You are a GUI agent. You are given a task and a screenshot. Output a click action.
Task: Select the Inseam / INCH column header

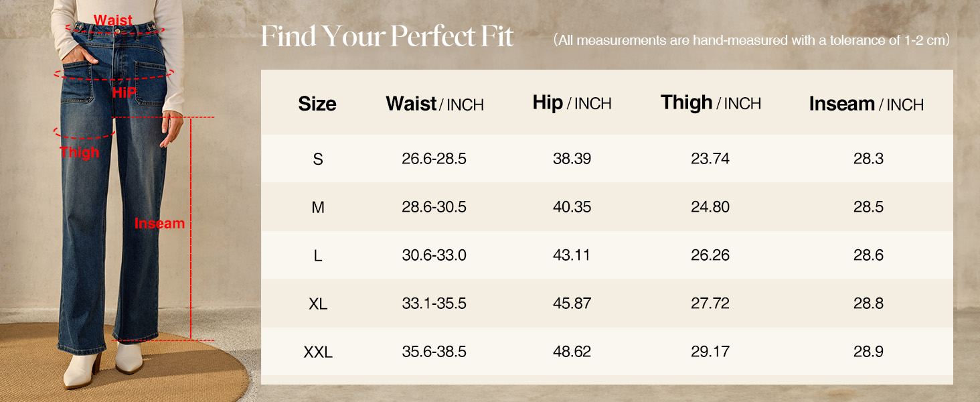866,105
